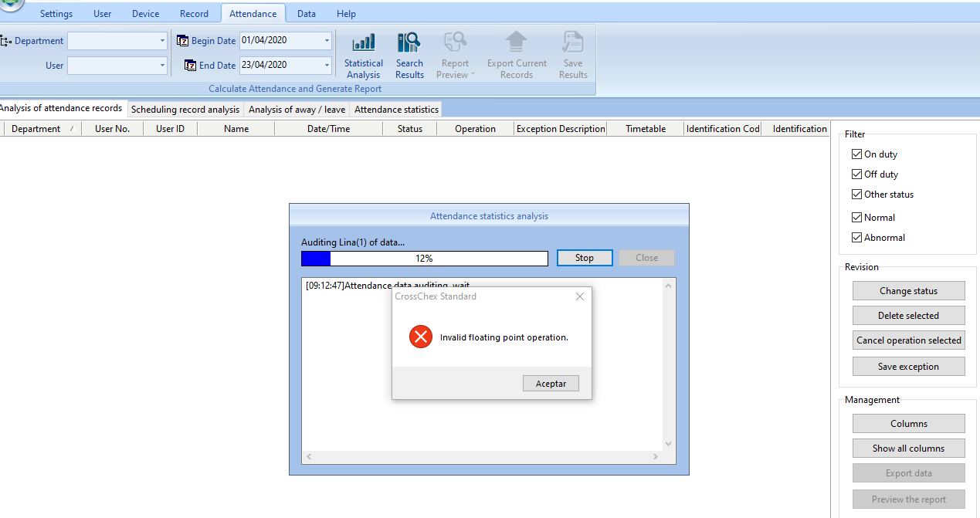Open the User combo box
Viewport: 980px width, 518px height.
tap(162, 66)
